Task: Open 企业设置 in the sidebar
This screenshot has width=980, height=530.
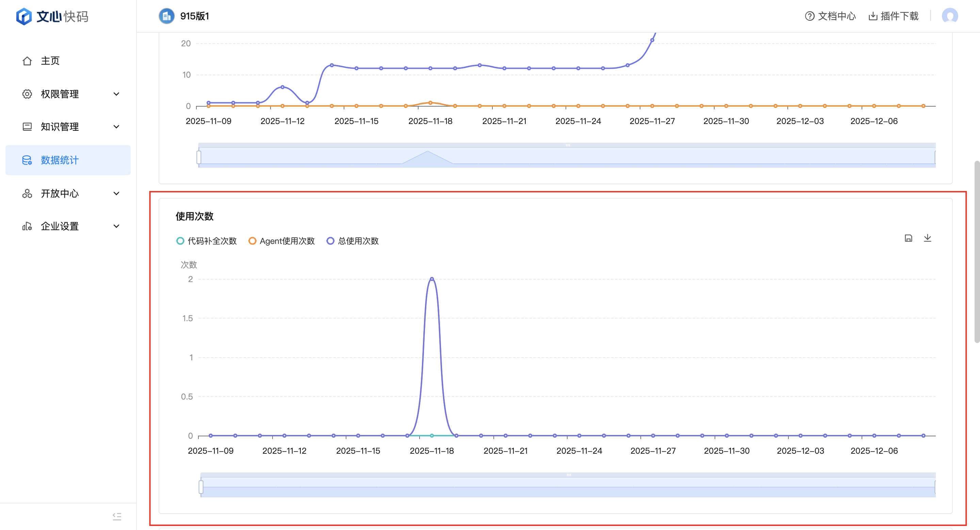Action: point(60,226)
